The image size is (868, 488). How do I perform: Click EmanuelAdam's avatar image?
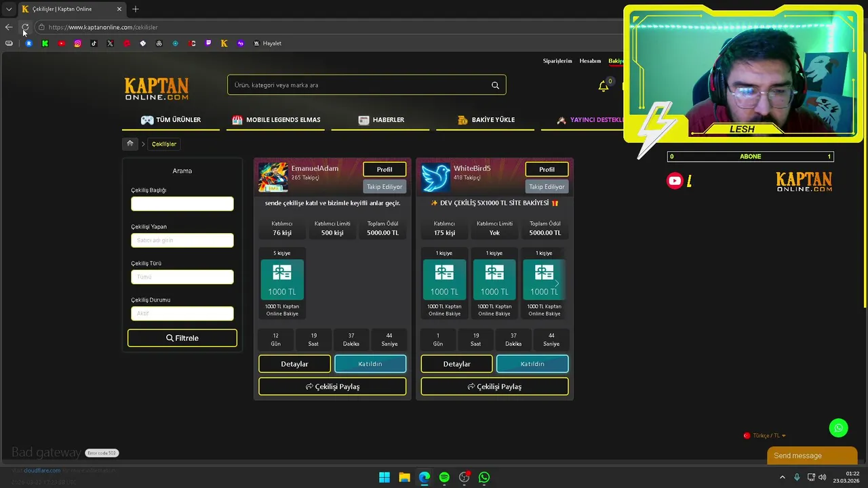point(273,178)
